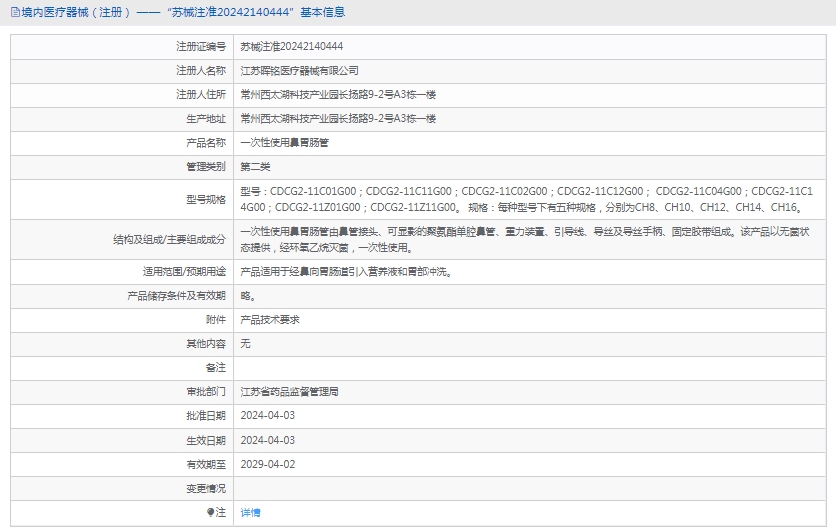Click the 生效日期 value 2024-04-03

point(268,440)
